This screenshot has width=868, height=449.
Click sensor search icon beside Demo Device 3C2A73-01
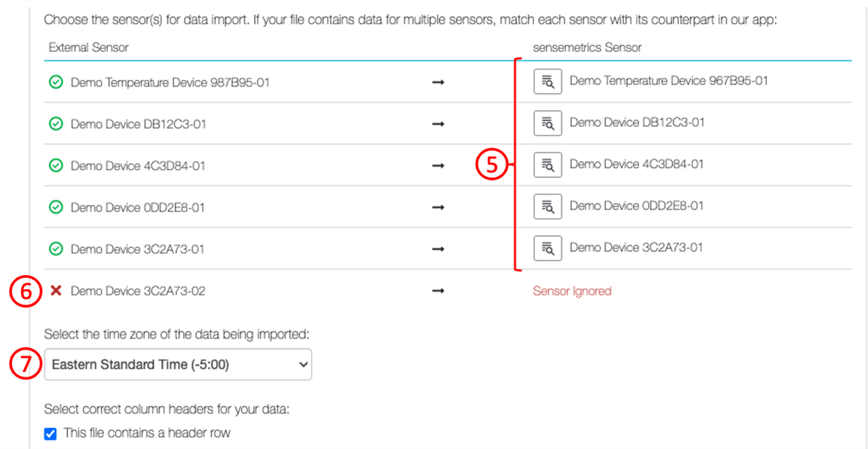[x=548, y=247]
